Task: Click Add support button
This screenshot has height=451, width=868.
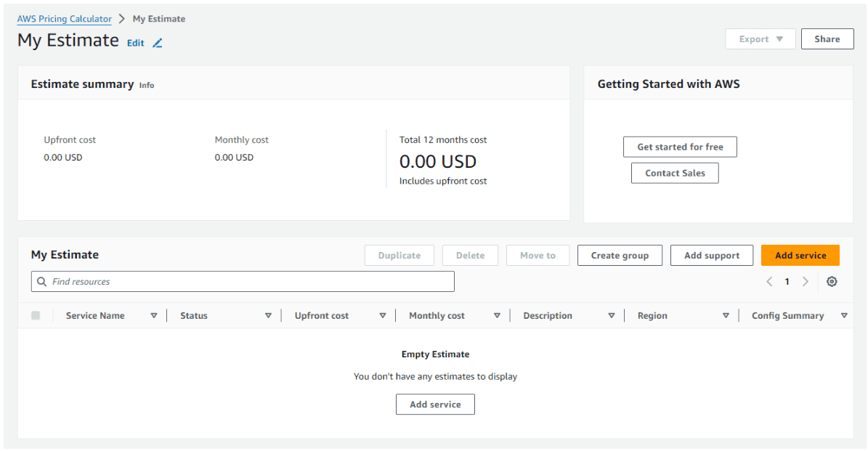Action: (x=712, y=256)
